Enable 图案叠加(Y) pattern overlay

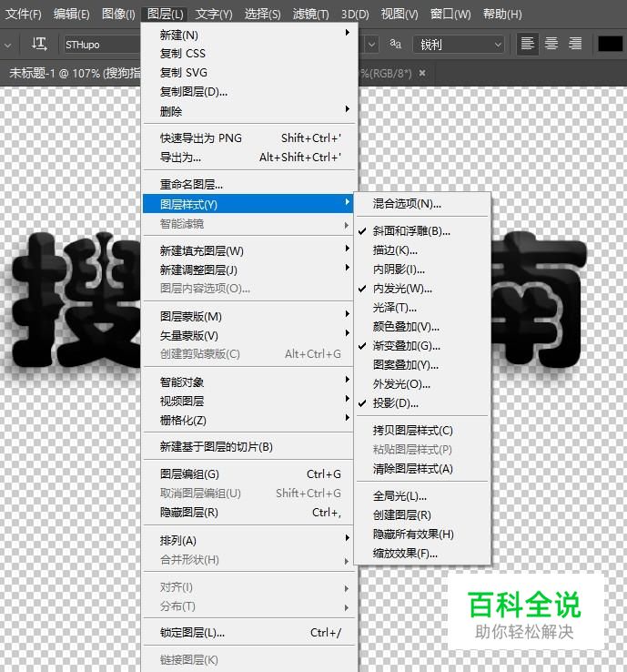tap(422, 365)
